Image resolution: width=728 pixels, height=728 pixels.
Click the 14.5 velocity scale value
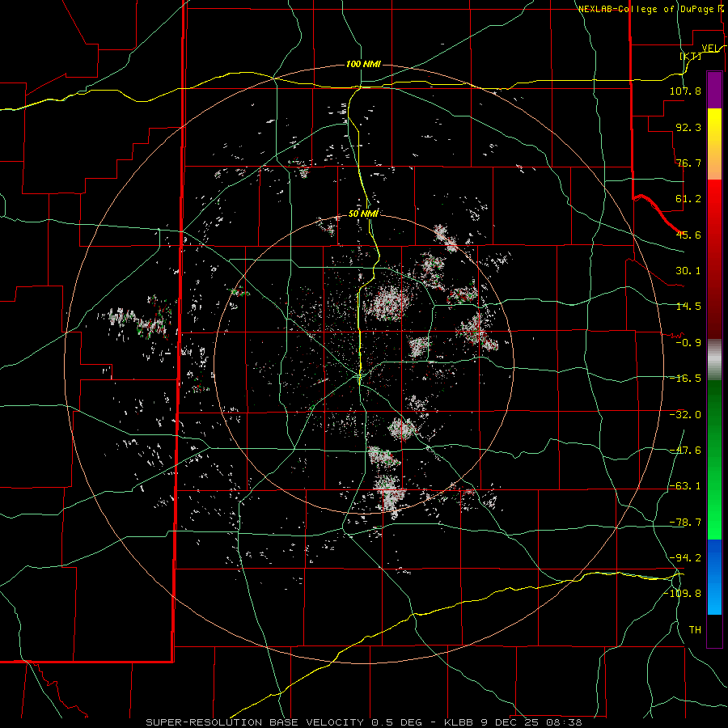click(x=688, y=307)
